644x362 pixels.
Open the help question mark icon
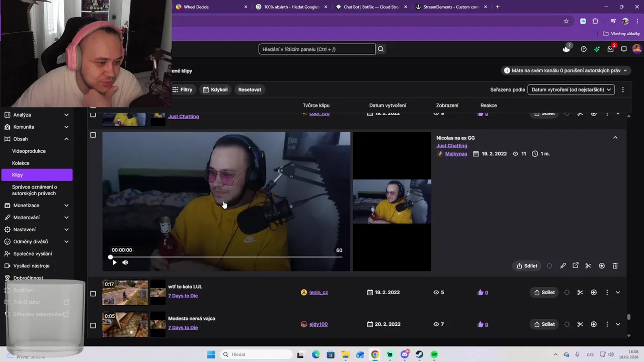coord(584,49)
